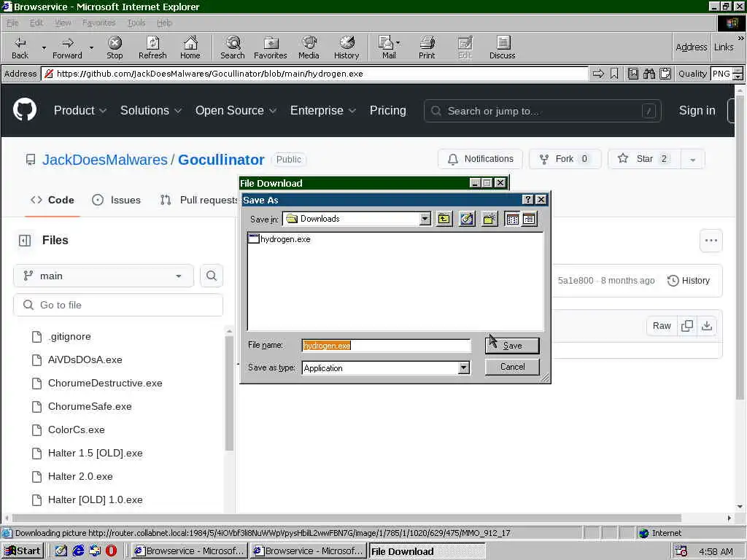Click the Discuss toolbar icon
Screen dimensions: 747x560
tap(502, 47)
